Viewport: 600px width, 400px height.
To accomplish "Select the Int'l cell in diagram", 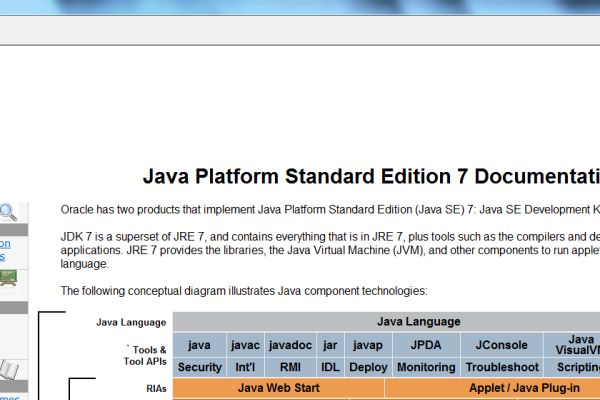I will point(245,367).
